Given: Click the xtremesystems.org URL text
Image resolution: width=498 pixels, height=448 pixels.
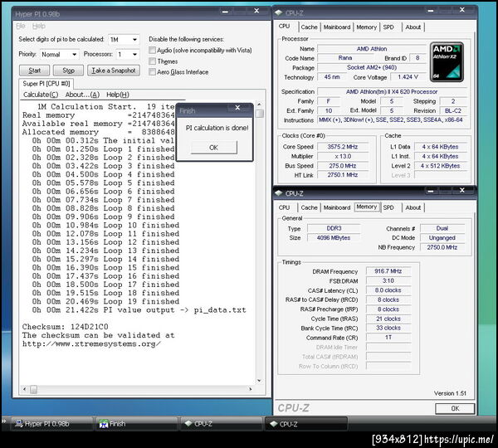Looking at the screenshot, I should click(x=91, y=343).
